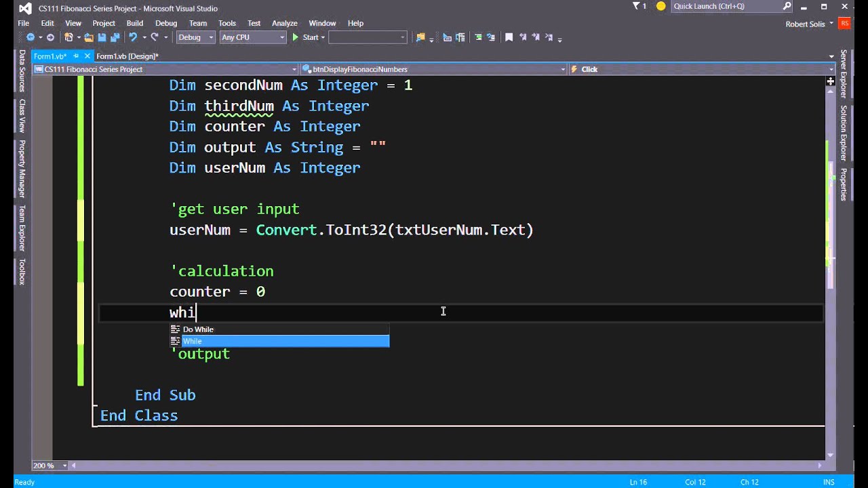The image size is (868, 488).
Task: Click the 'output comment line
Action: (x=200, y=354)
